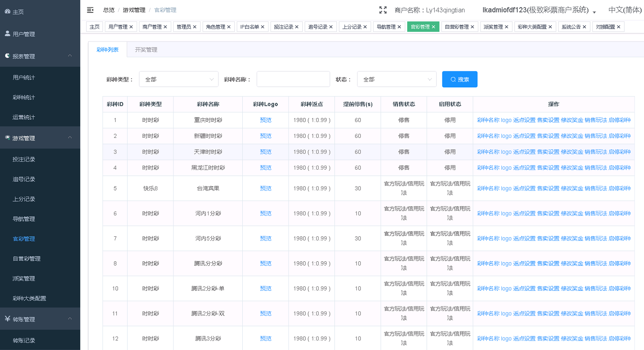Click the 用户管理 user icon in sidebar

pyautogui.click(x=8, y=34)
